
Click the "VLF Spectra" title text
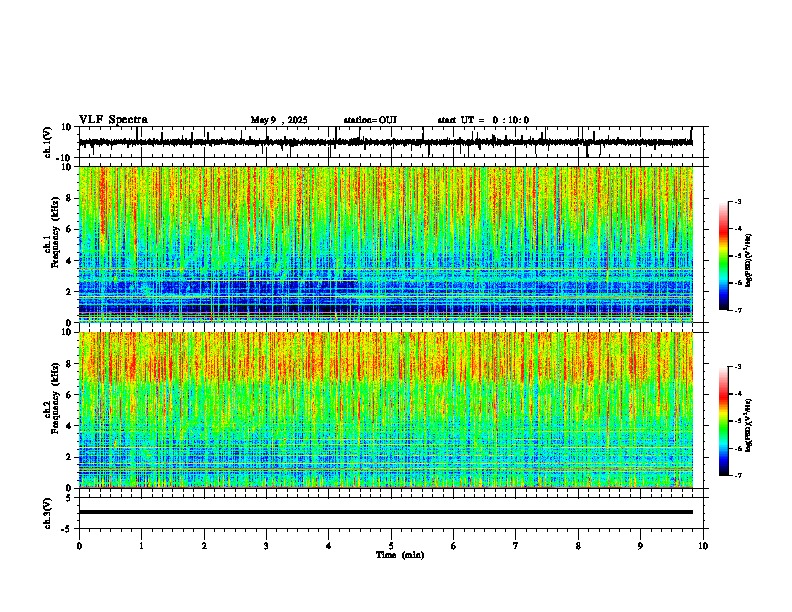[x=113, y=120]
